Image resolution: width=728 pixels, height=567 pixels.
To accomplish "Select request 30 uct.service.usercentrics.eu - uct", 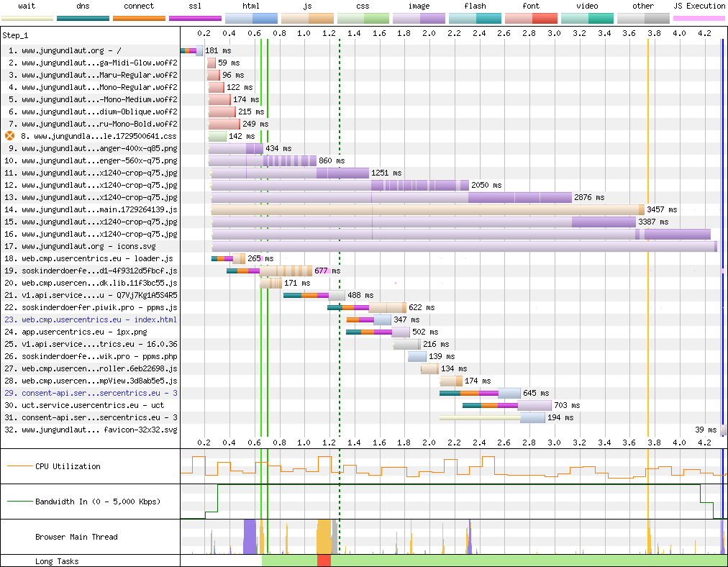I will point(84,405).
